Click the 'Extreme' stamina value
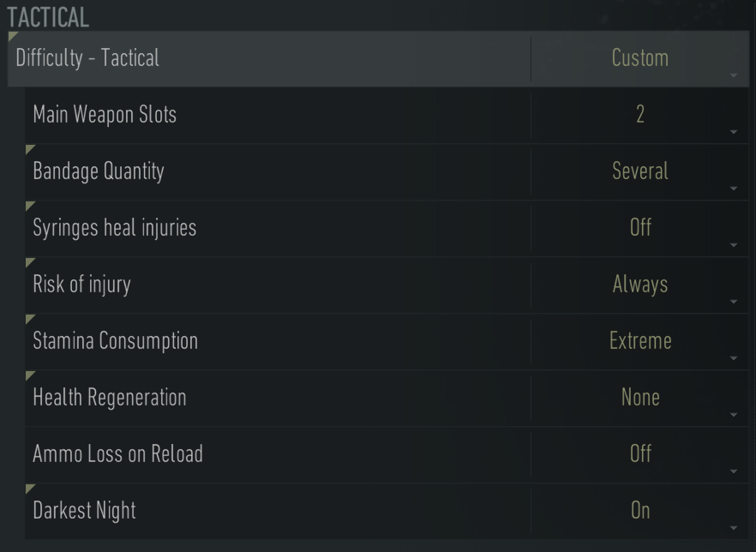 [640, 341]
